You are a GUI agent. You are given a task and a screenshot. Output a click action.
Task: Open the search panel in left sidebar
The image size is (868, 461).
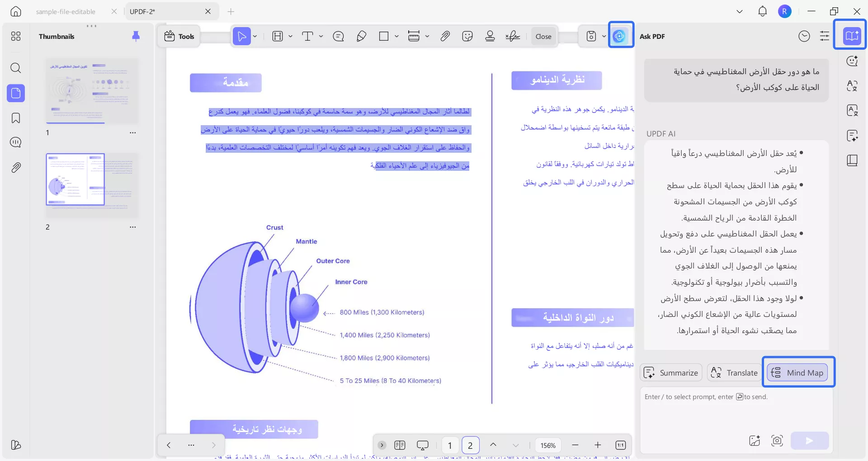(16, 68)
